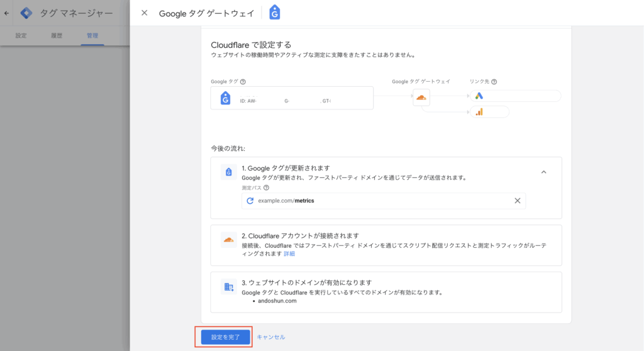The width and height of the screenshot is (644, 351).
Task: Click the 2. Cloudflare アカウントが接続されます heading
Action: (x=300, y=236)
